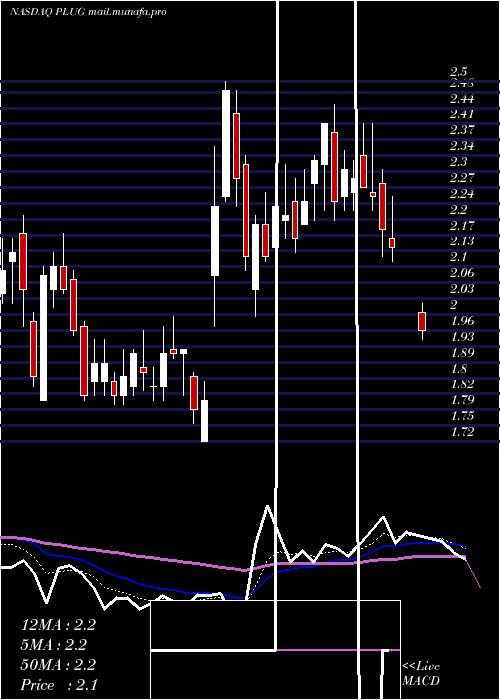Click the 2.24 price level label

(462, 193)
